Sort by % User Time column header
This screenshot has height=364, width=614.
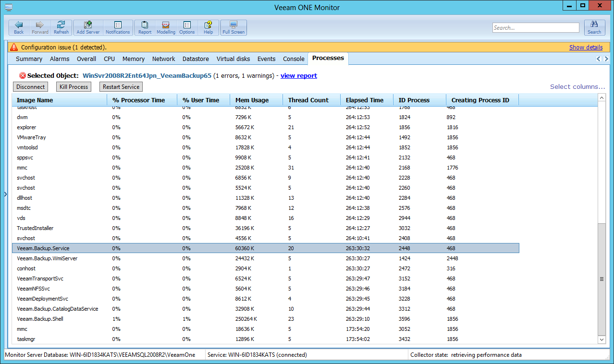[204, 100]
